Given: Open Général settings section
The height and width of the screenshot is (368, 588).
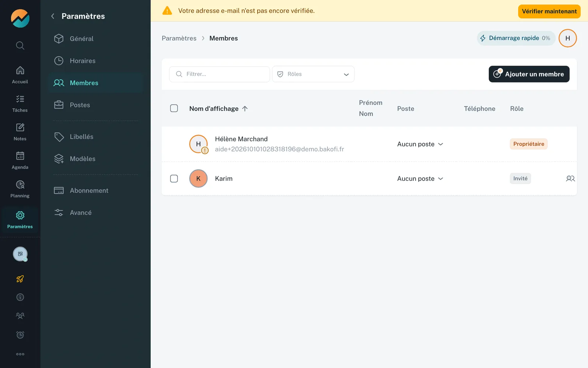Looking at the screenshot, I should pyautogui.click(x=96, y=39).
